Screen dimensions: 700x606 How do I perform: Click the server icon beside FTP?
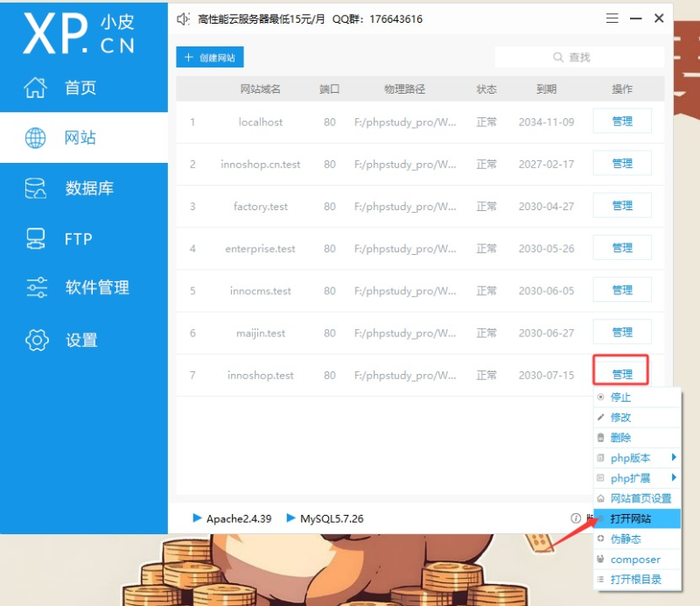[x=35, y=239]
